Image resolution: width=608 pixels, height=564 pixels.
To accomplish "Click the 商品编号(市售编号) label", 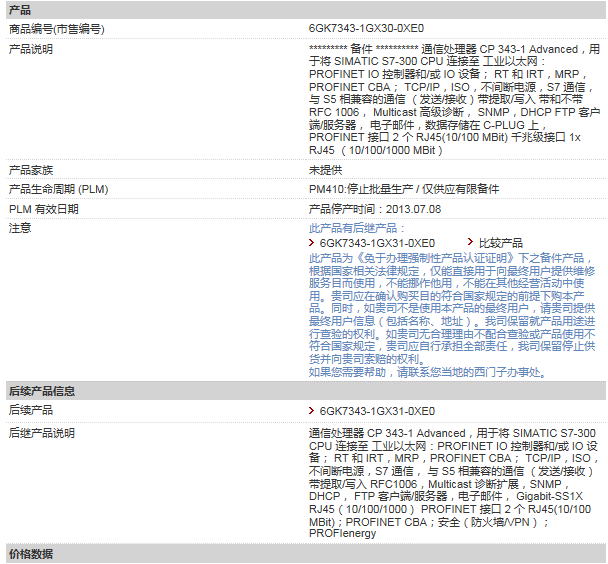I will point(57,29).
